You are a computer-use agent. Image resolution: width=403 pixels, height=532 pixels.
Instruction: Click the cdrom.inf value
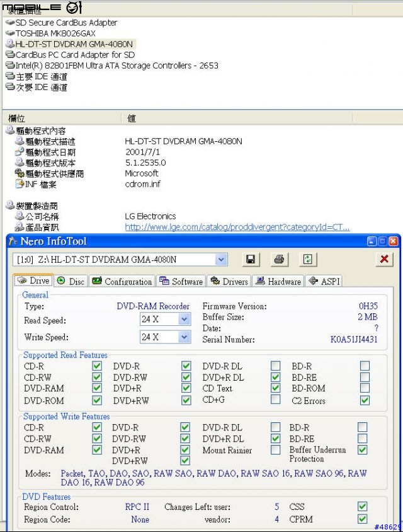tap(143, 184)
